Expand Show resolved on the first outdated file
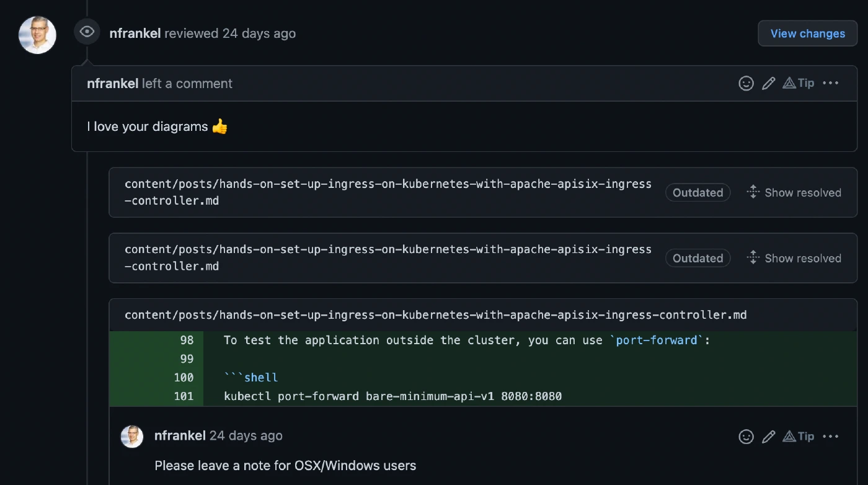The width and height of the screenshot is (868, 485). (794, 192)
